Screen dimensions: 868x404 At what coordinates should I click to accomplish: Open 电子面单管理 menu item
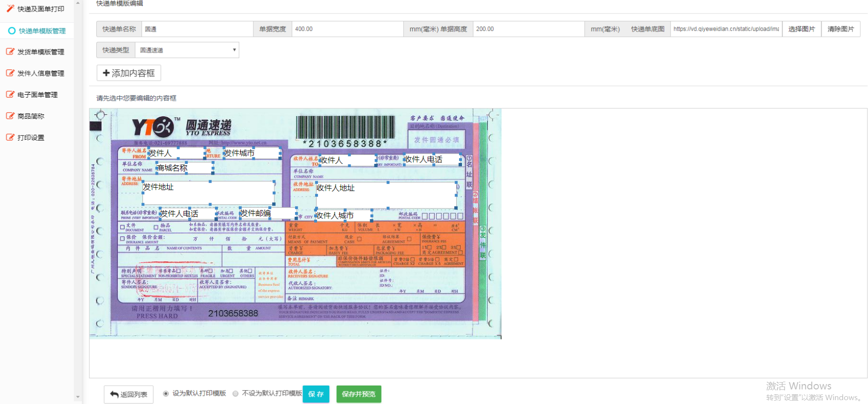click(37, 94)
